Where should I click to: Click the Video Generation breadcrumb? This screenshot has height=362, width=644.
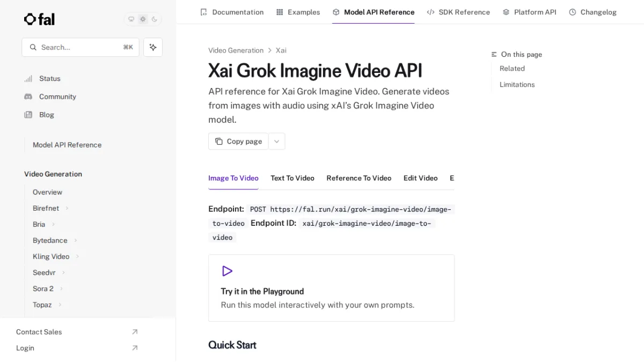(236, 50)
